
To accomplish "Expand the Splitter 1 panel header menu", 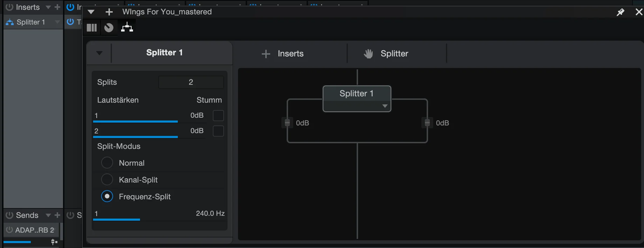I will point(99,53).
